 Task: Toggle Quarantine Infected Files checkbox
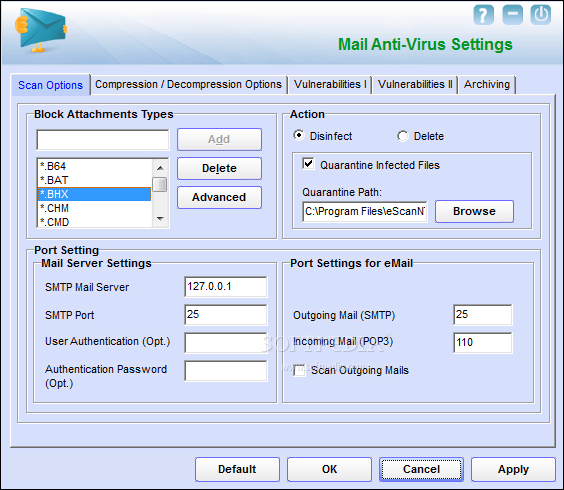[x=308, y=164]
